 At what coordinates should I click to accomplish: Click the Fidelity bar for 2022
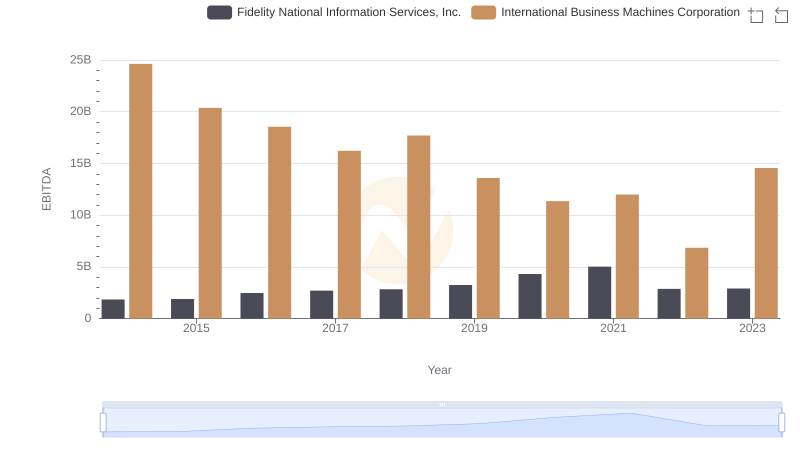pyautogui.click(x=669, y=304)
